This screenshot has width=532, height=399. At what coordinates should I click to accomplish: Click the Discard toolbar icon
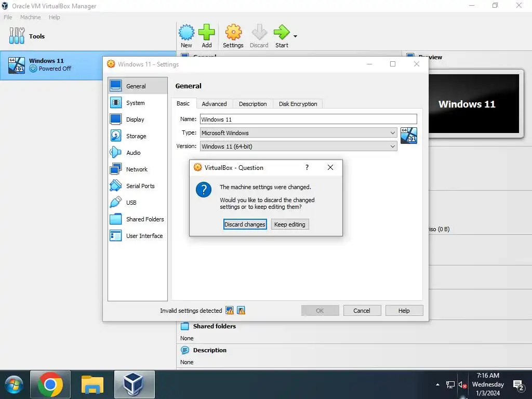click(x=259, y=36)
